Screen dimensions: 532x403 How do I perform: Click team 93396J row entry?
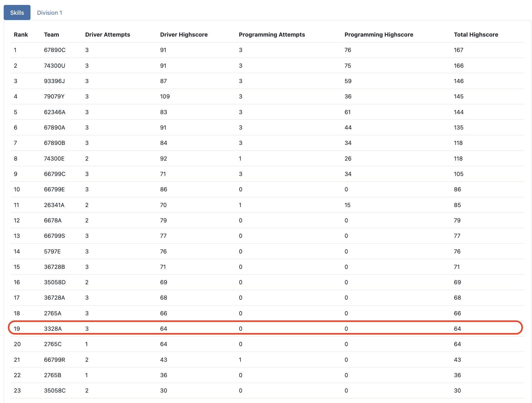click(54, 81)
